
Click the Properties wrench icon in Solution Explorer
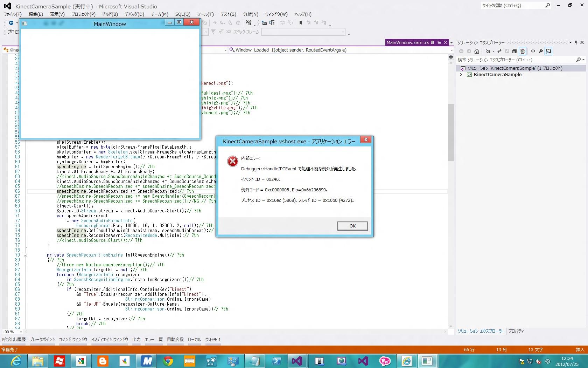(541, 51)
